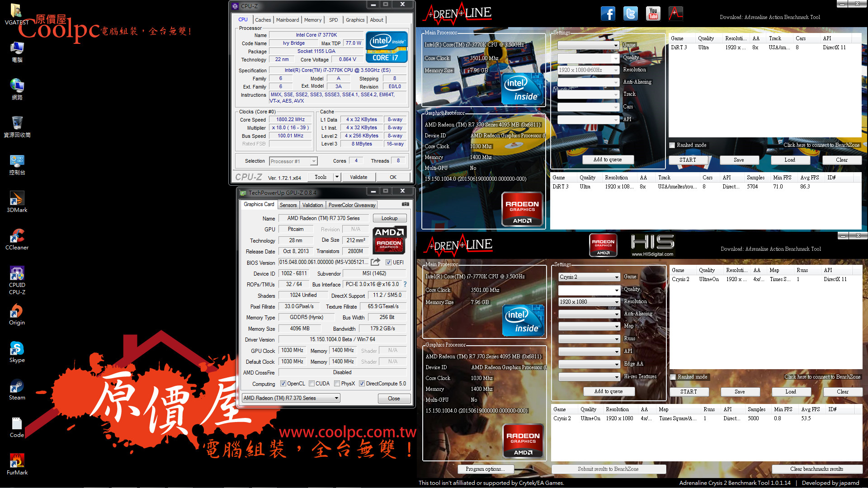Click Load in the Crysis 2 tool

click(x=791, y=392)
